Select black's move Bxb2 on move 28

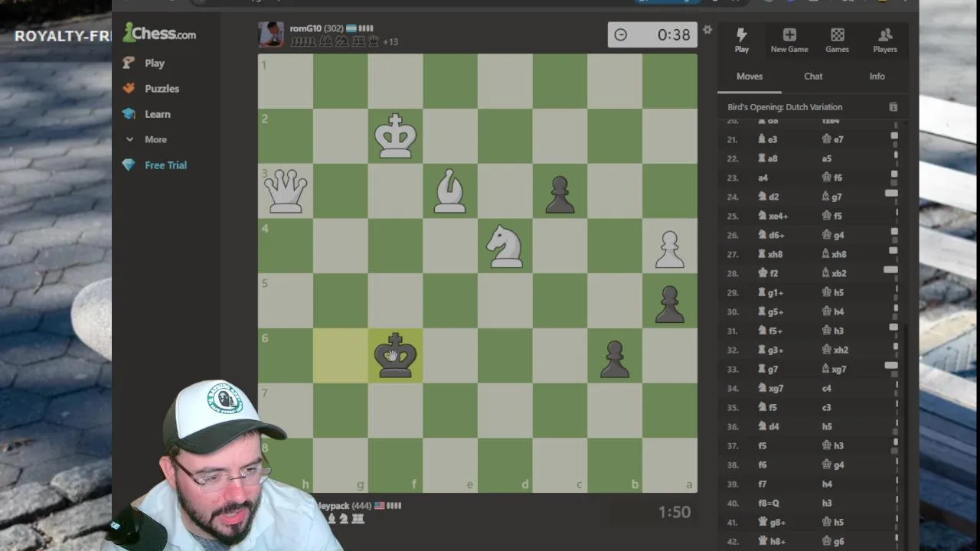pos(834,273)
